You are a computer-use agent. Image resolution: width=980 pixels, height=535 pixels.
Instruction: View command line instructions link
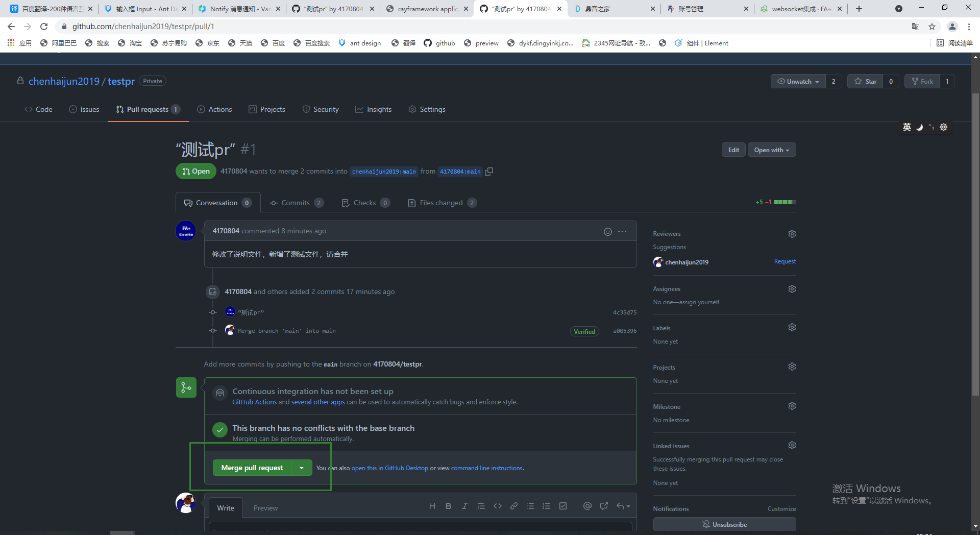487,468
